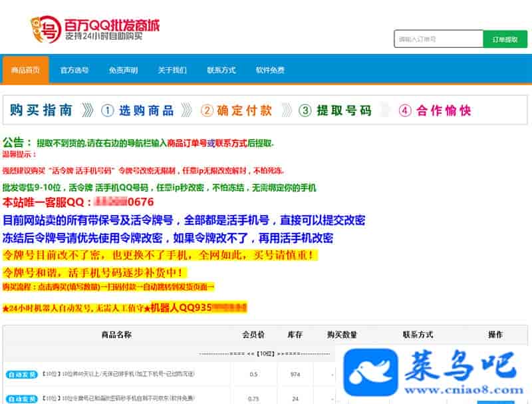This screenshot has height=404, width=532.
Task: Click the 会员价 column header
Action: click(x=253, y=334)
